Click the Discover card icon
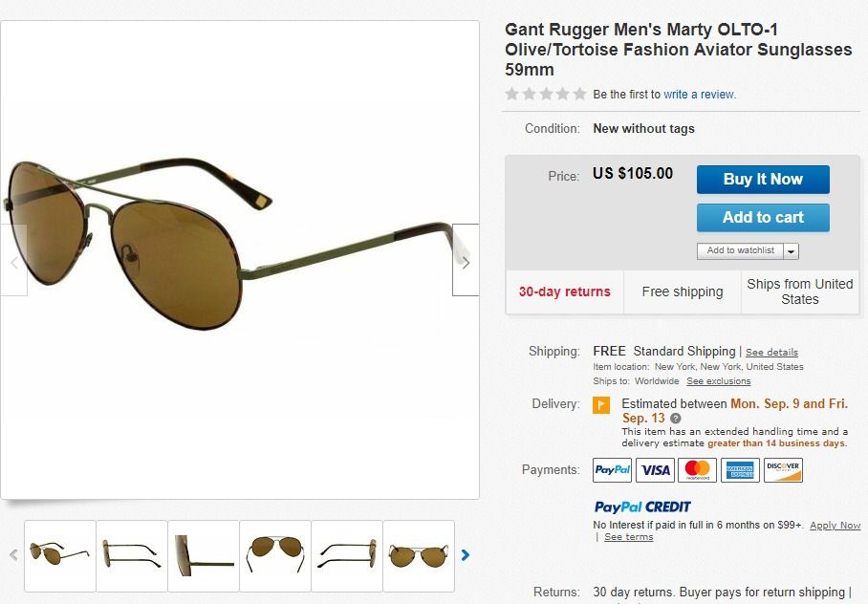Image resolution: width=868 pixels, height=604 pixels. (x=783, y=469)
